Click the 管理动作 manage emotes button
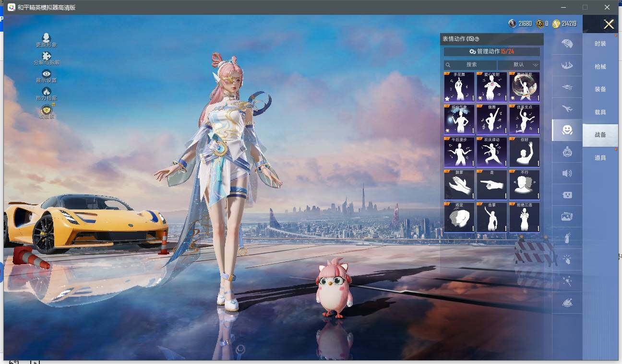Screen dimensions: 622x364 pos(492,51)
